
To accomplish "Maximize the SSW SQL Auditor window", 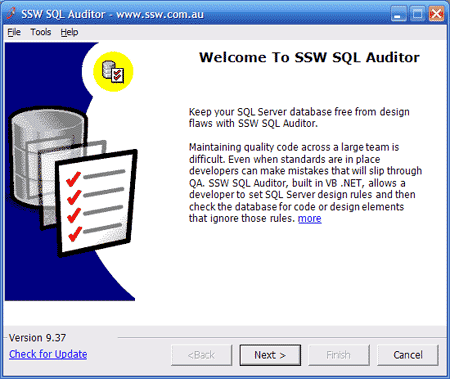I will click(417, 14).
